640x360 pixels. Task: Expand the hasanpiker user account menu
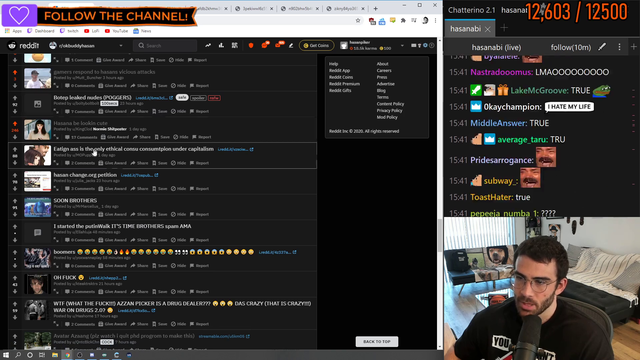click(372, 45)
